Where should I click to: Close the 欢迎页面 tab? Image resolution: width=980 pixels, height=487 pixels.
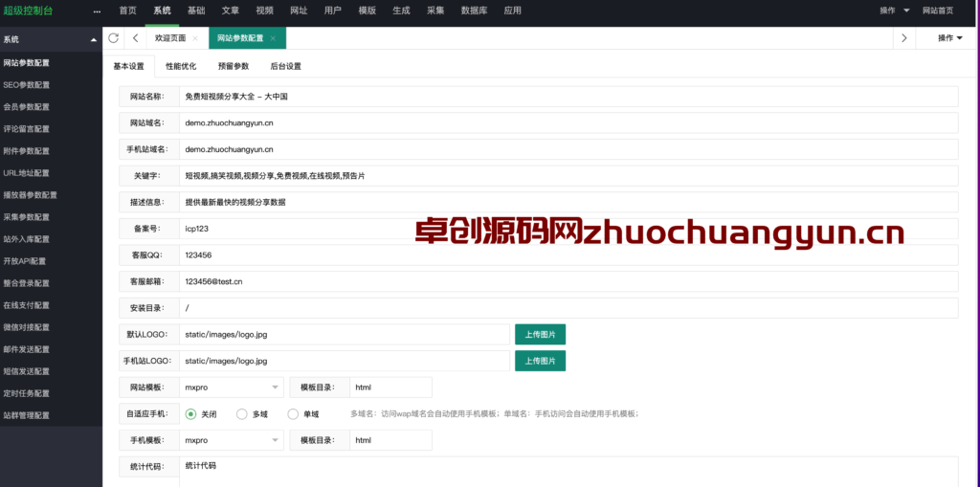click(195, 38)
